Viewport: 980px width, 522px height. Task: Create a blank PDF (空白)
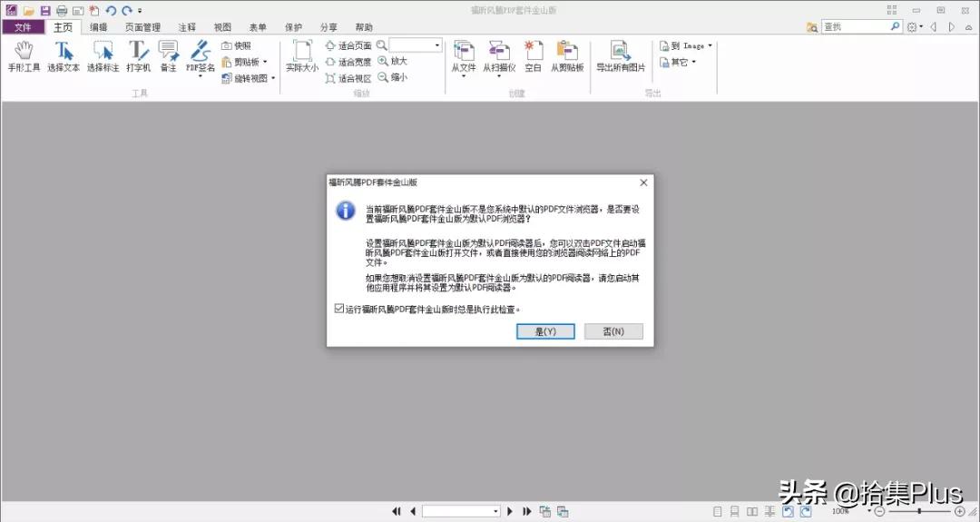coord(534,56)
